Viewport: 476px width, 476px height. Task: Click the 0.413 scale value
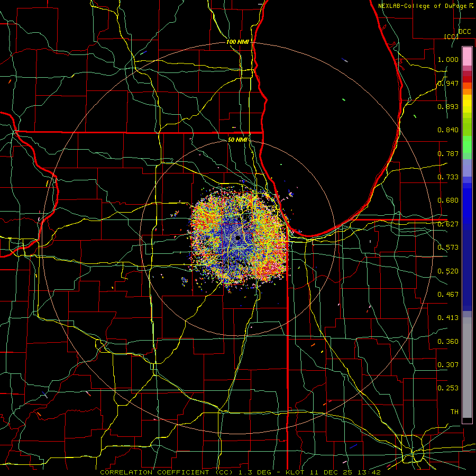tap(448, 318)
